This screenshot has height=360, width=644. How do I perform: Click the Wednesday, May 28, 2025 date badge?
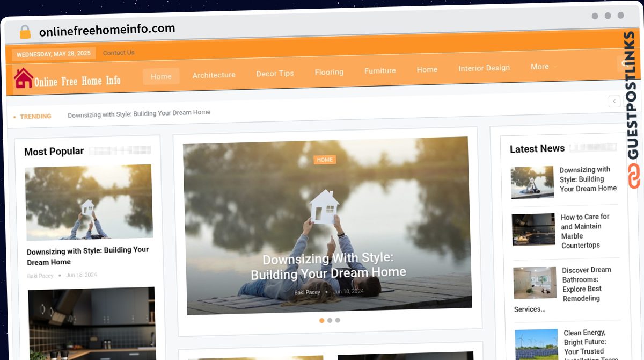54,54
